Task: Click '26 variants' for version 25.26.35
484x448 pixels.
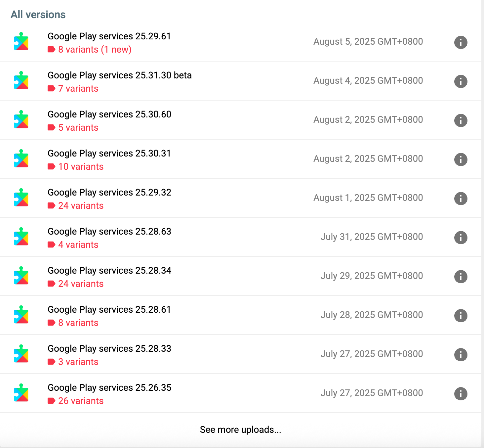Action: click(x=81, y=401)
